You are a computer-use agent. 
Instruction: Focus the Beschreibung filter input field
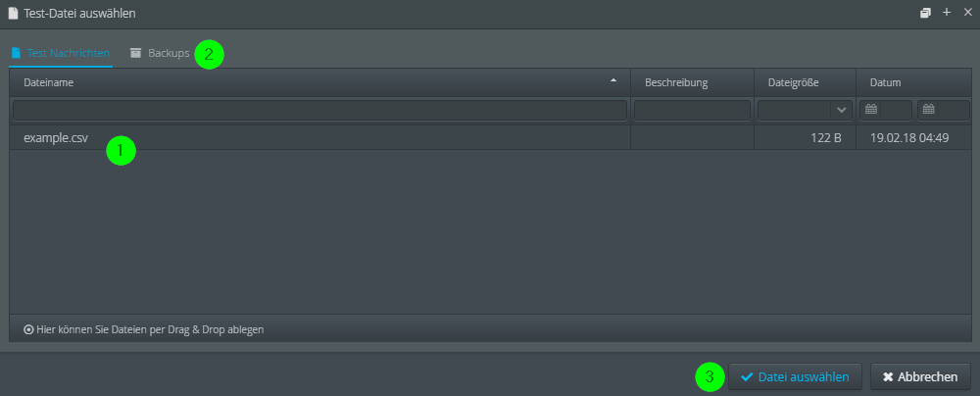[x=692, y=110]
